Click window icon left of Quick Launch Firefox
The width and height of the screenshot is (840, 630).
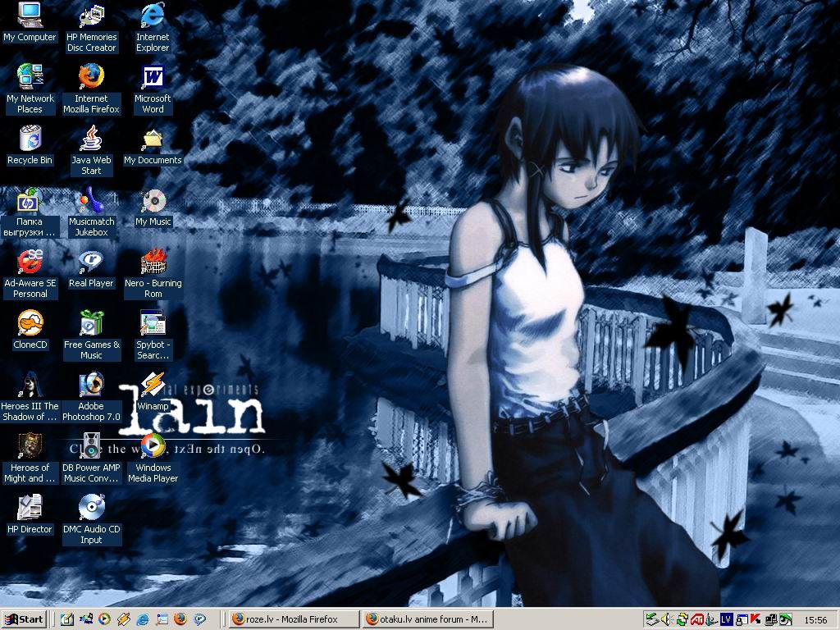pyautogui.click(x=162, y=619)
